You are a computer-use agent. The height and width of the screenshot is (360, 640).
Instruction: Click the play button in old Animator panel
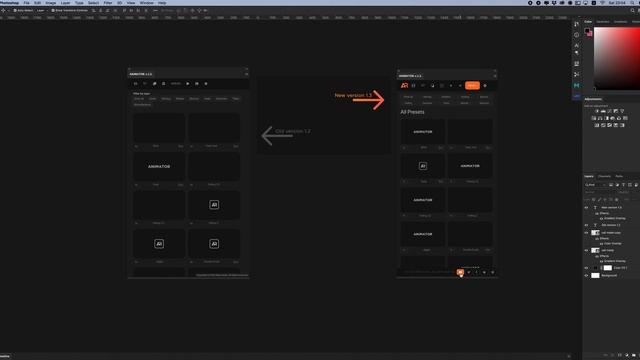click(x=188, y=84)
